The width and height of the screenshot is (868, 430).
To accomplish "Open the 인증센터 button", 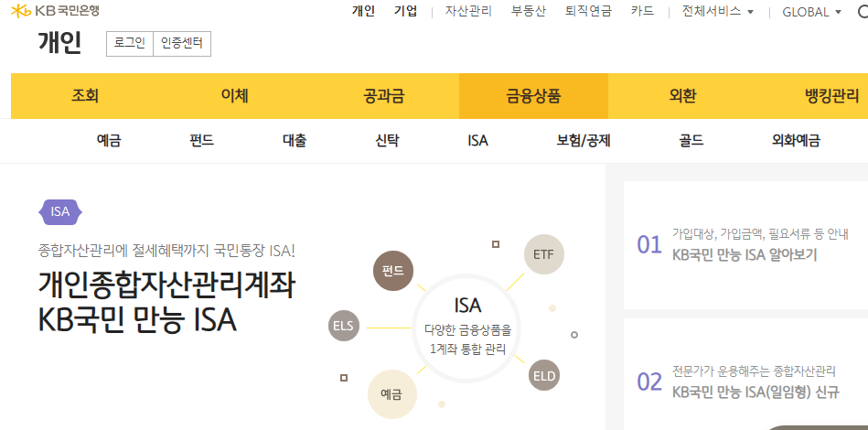I will click(x=181, y=43).
